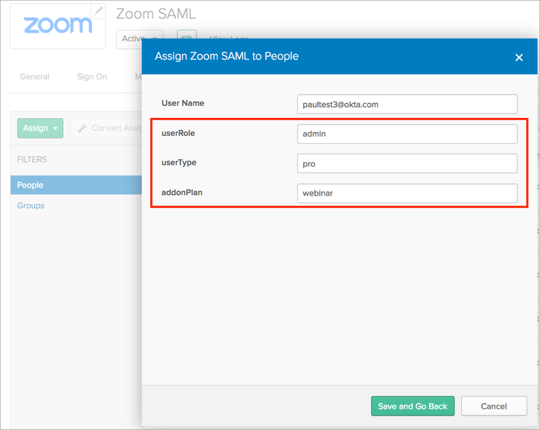This screenshot has height=430, width=540.
Task: Click Save and Go Back button
Action: pos(413,406)
